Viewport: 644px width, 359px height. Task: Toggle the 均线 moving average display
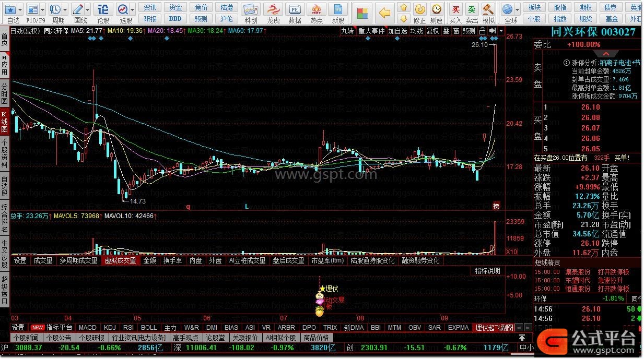click(x=417, y=31)
